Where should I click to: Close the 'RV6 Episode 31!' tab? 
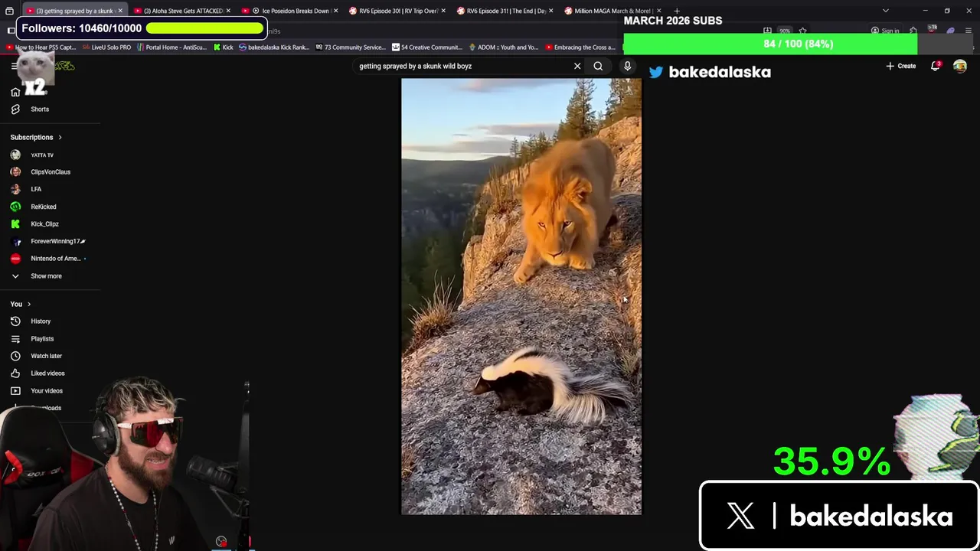[x=551, y=11]
